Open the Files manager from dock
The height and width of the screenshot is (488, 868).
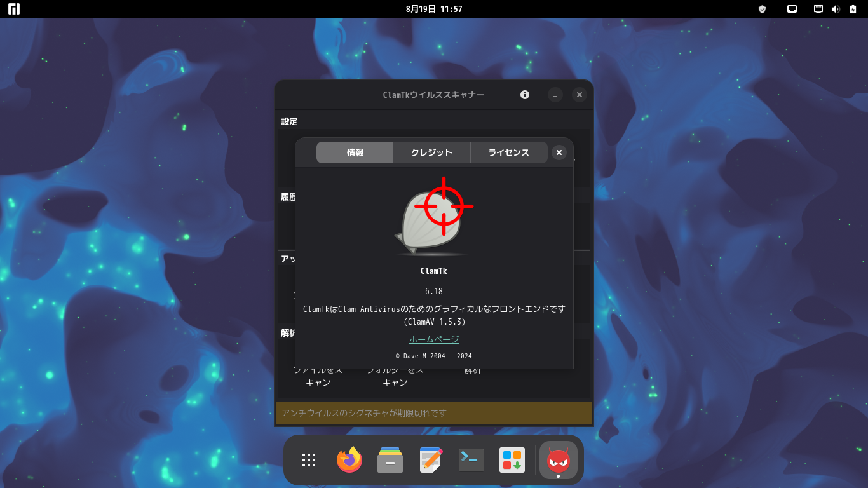[390, 460]
